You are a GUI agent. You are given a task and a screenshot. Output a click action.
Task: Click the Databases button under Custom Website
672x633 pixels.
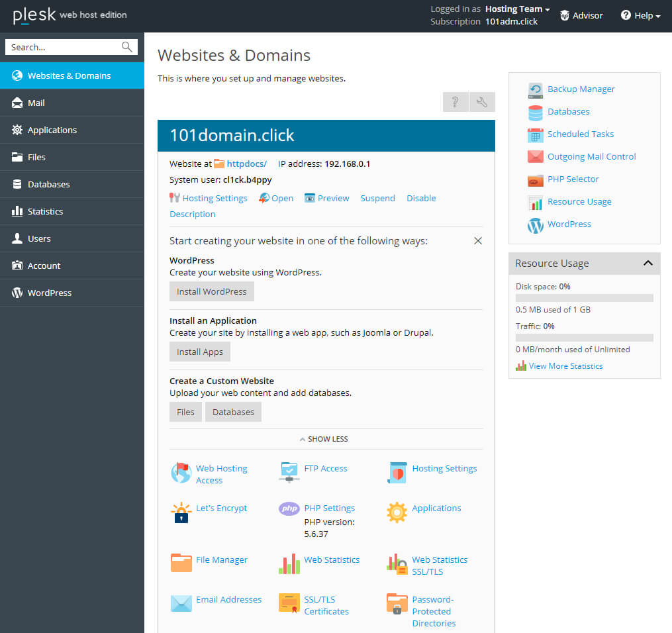pyautogui.click(x=233, y=412)
